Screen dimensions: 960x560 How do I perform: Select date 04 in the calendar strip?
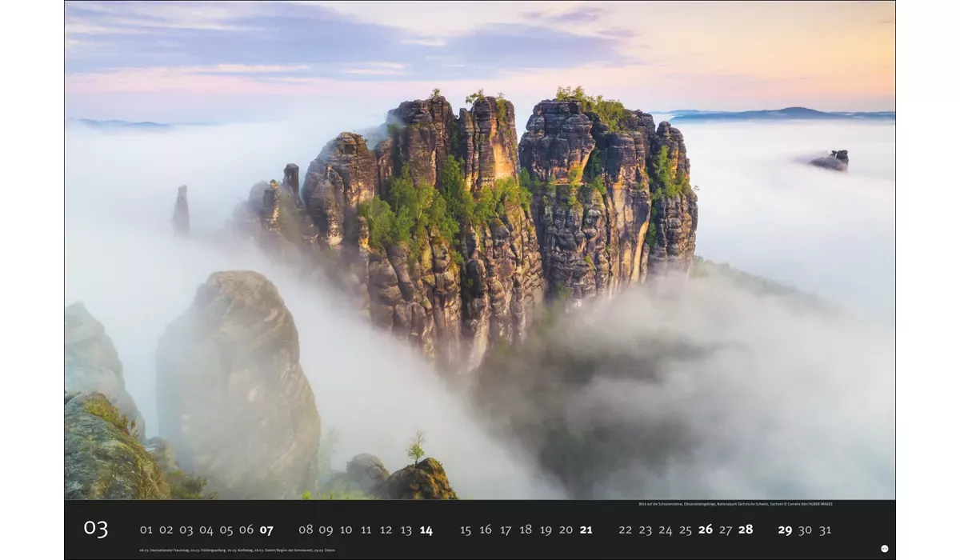pyautogui.click(x=206, y=530)
